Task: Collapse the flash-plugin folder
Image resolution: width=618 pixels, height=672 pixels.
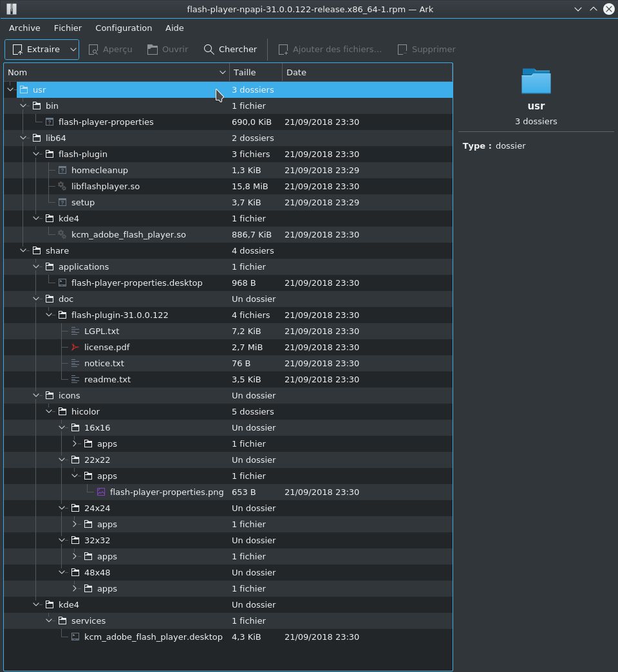Action: pos(36,154)
